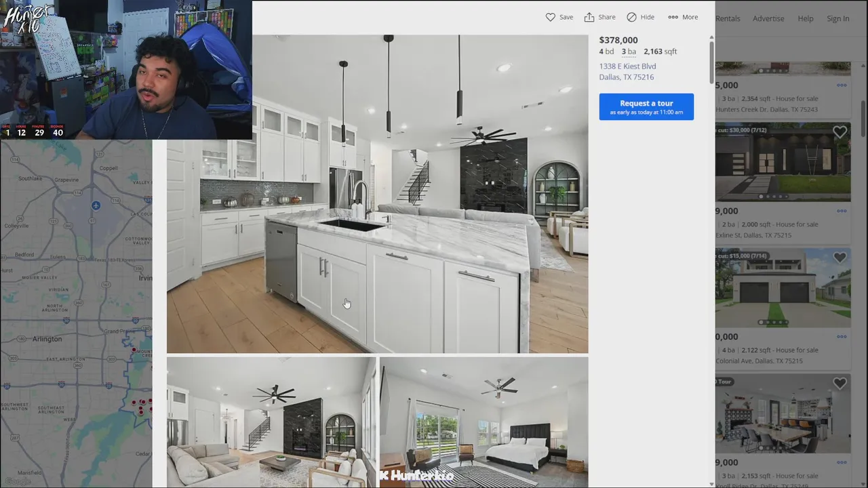
Task: Open the Help menu in the header
Action: [806, 18]
